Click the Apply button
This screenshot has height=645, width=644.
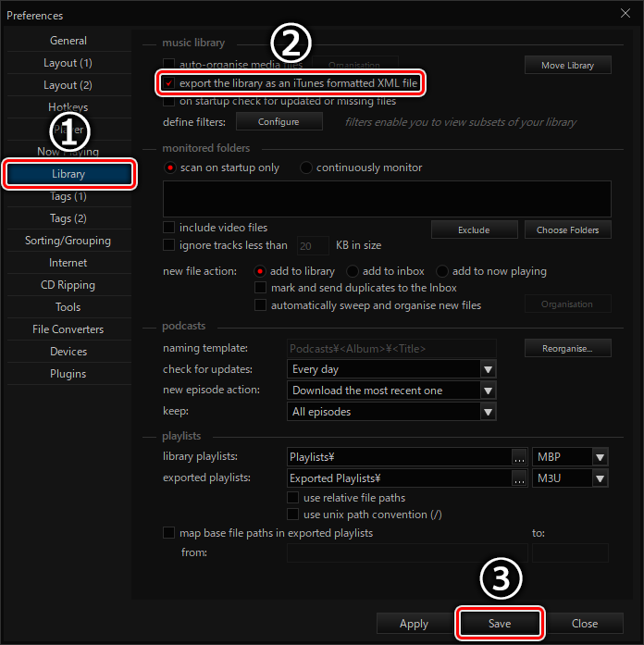click(414, 624)
